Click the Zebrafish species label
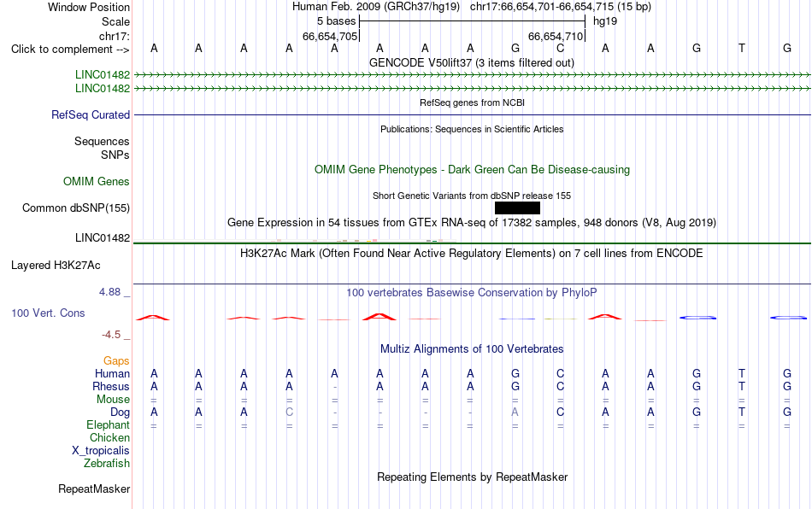 coord(107,463)
